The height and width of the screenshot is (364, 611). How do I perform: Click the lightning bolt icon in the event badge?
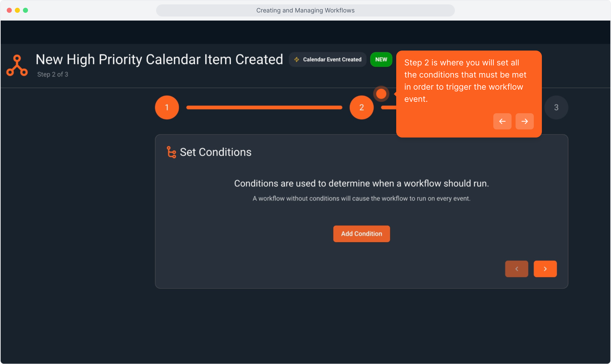(x=297, y=60)
